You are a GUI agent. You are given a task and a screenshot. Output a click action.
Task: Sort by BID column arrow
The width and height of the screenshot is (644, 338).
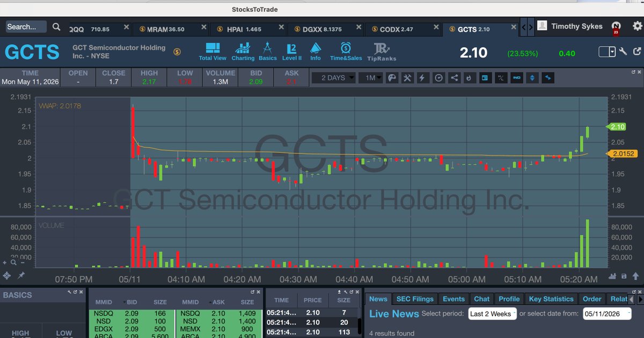125,302
